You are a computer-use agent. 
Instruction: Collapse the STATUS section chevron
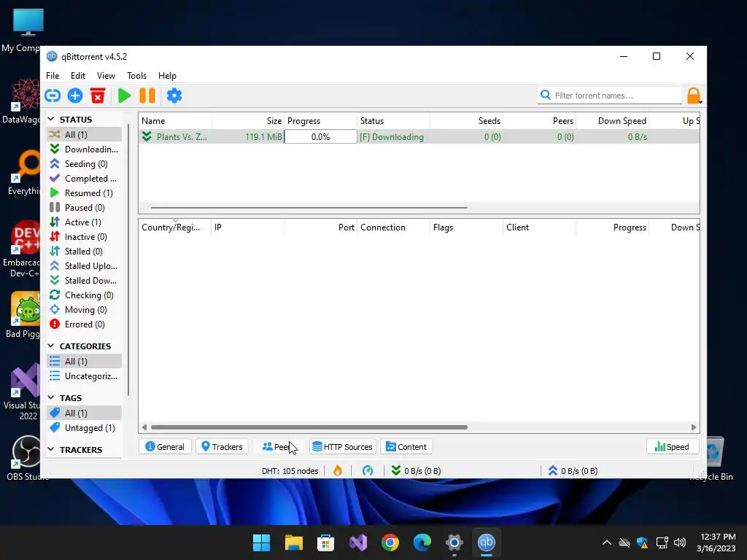(51, 119)
